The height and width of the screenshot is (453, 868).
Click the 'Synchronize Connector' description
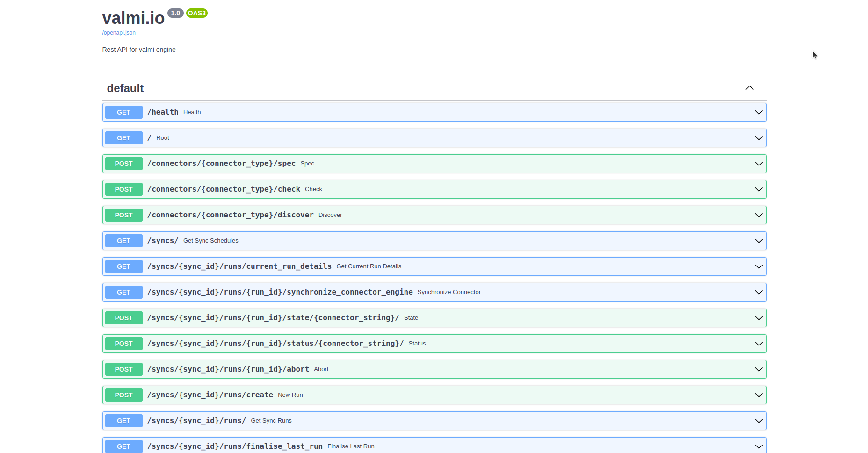click(x=449, y=292)
